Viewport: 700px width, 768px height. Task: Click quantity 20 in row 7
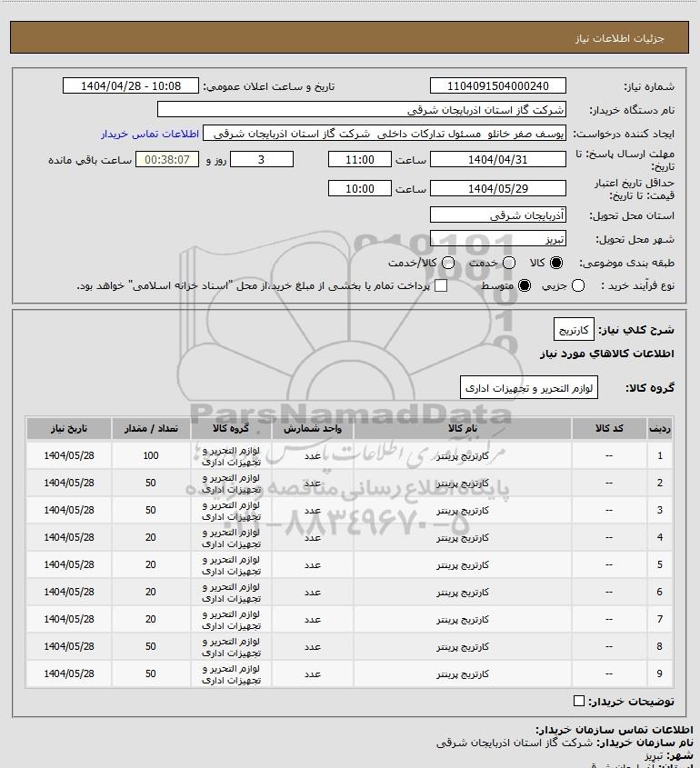point(151,620)
